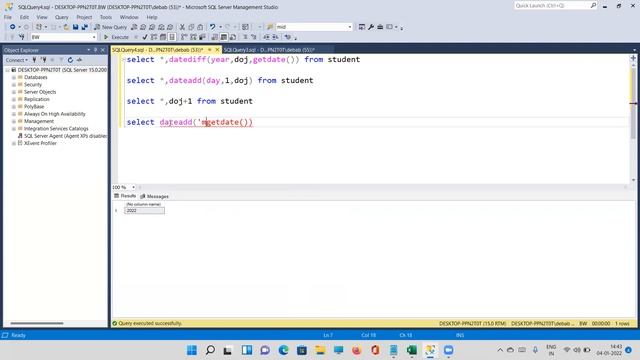Click the Quick Launch search field
The image size is (640, 360).
552,6
